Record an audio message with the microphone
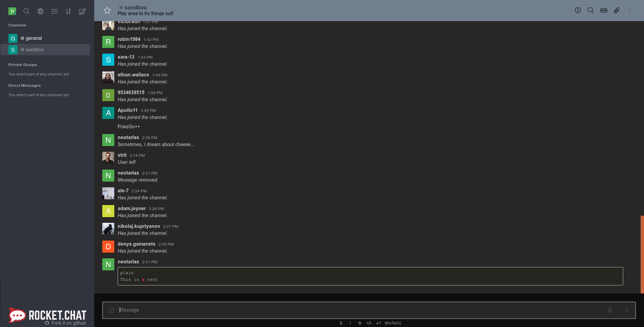The height and width of the screenshot is (327, 644). pos(610,310)
